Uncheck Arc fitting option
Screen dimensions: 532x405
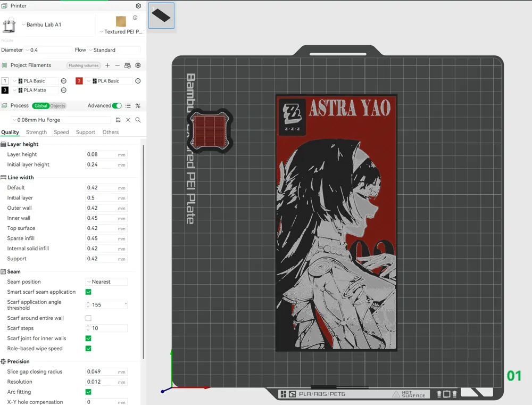pyautogui.click(x=88, y=392)
